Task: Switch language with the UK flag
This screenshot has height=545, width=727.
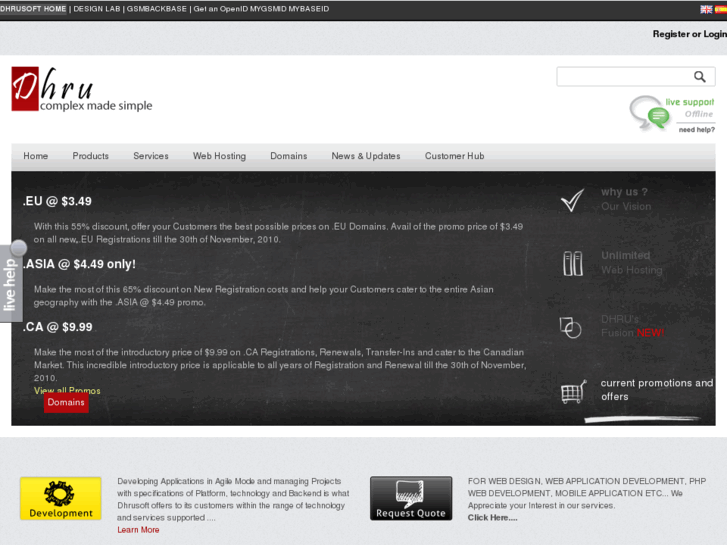Action: pyautogui.click(x=706, y=9)
